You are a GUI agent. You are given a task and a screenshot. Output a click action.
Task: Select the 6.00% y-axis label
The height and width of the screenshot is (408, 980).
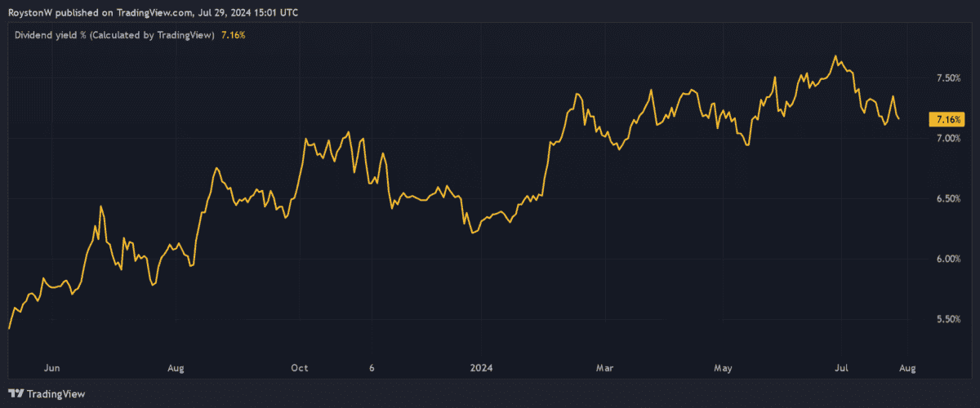[947, 259]
